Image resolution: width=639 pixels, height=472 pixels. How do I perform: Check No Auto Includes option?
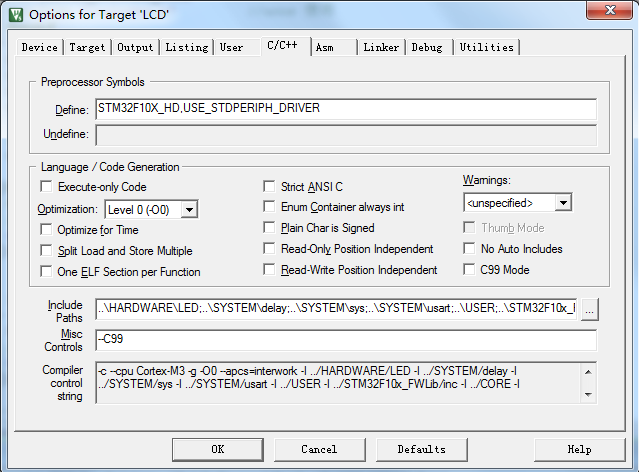[x=469, y=248]
